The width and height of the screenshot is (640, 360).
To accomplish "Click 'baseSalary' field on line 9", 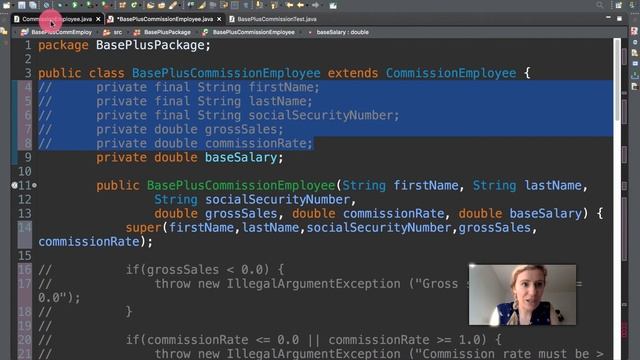I will coord(241,158).
